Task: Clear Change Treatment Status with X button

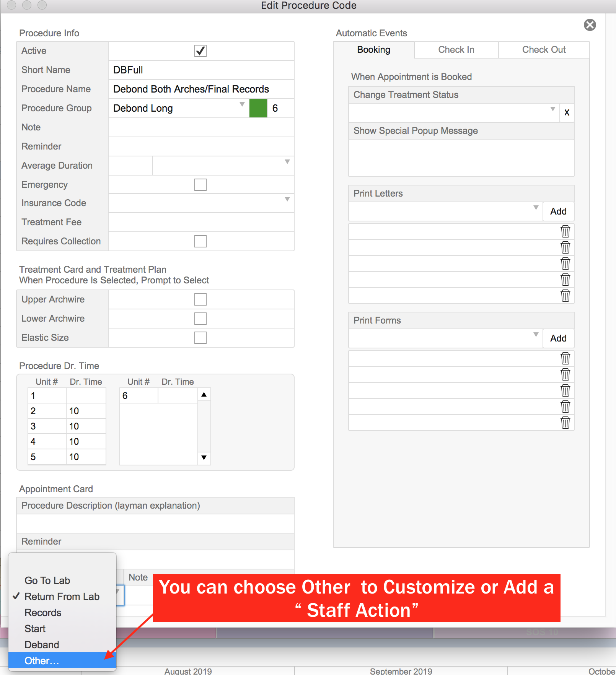Action: [567, 113]
